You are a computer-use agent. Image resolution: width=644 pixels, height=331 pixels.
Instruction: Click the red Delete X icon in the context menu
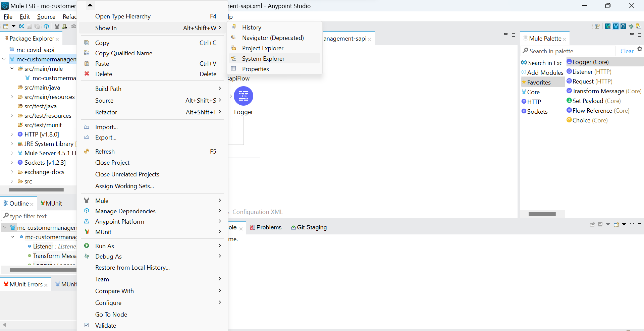[87, 74]
